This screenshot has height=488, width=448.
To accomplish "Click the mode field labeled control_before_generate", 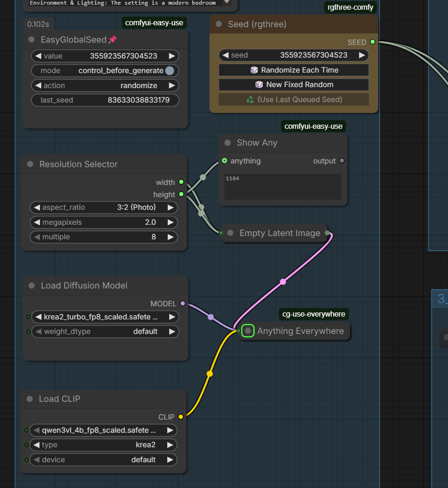I will (x=105, y=71).
